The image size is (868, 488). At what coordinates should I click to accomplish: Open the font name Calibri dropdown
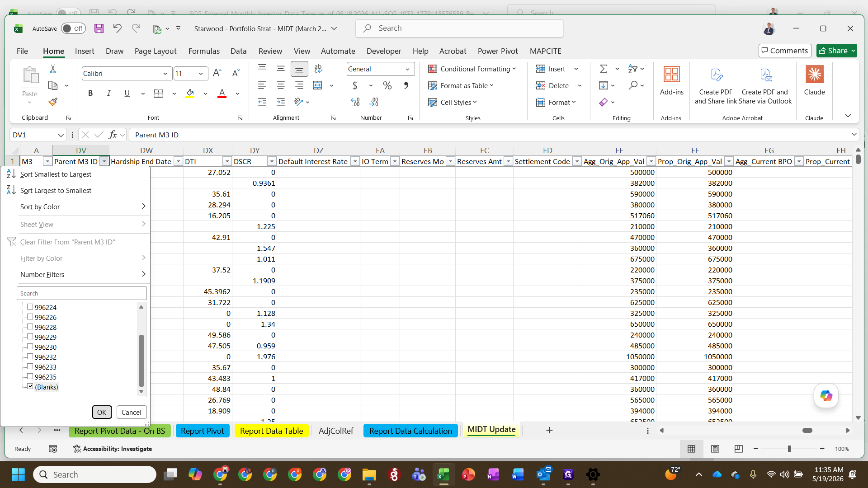[165, 74]
